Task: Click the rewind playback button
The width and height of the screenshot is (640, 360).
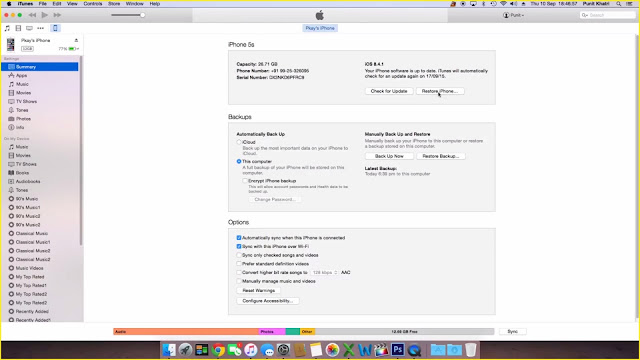Action: coord(32,15)
